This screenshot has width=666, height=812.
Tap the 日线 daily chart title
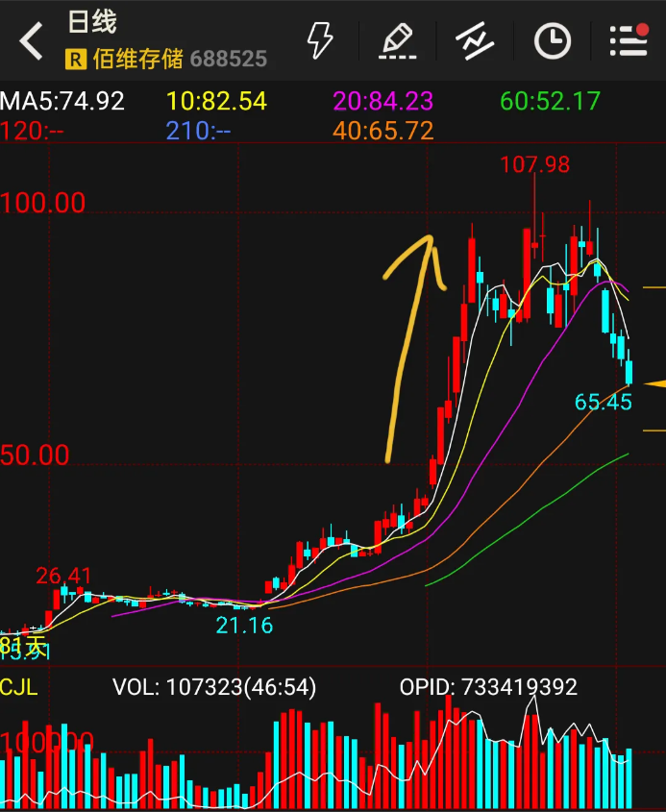click(x=92, y=22)
